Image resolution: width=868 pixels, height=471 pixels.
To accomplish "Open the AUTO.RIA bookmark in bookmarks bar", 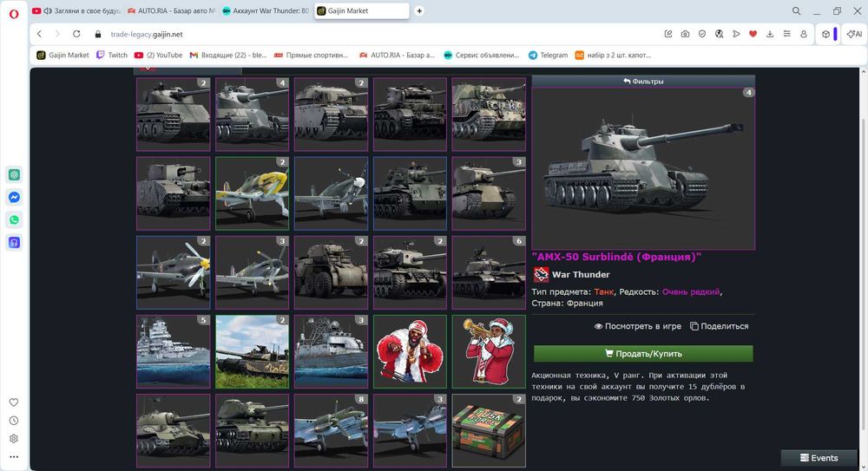I will pyautogui.click(x=397, y=55).
